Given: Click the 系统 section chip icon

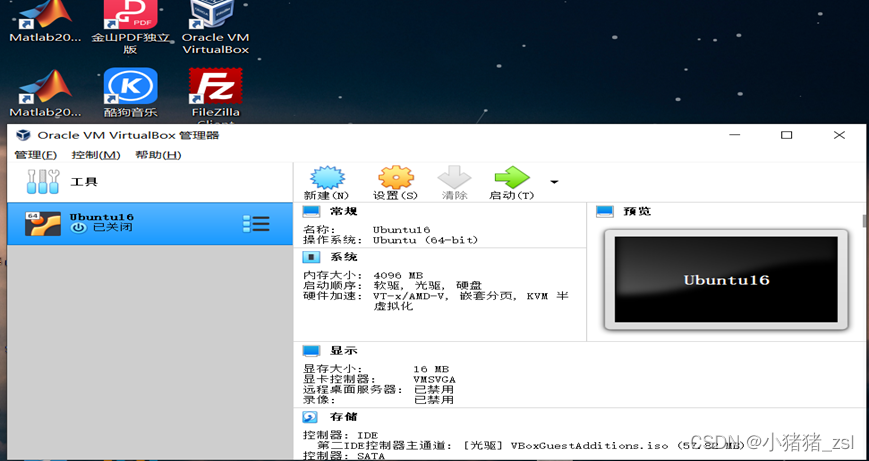Looking at the screenshot, I should (311, 257).
